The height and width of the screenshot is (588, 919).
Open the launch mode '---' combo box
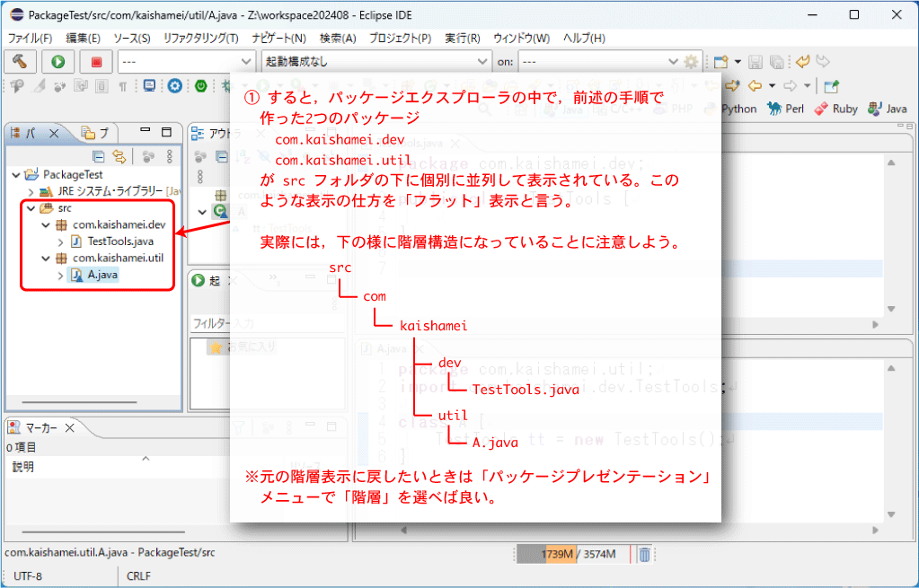coord(186,62)
